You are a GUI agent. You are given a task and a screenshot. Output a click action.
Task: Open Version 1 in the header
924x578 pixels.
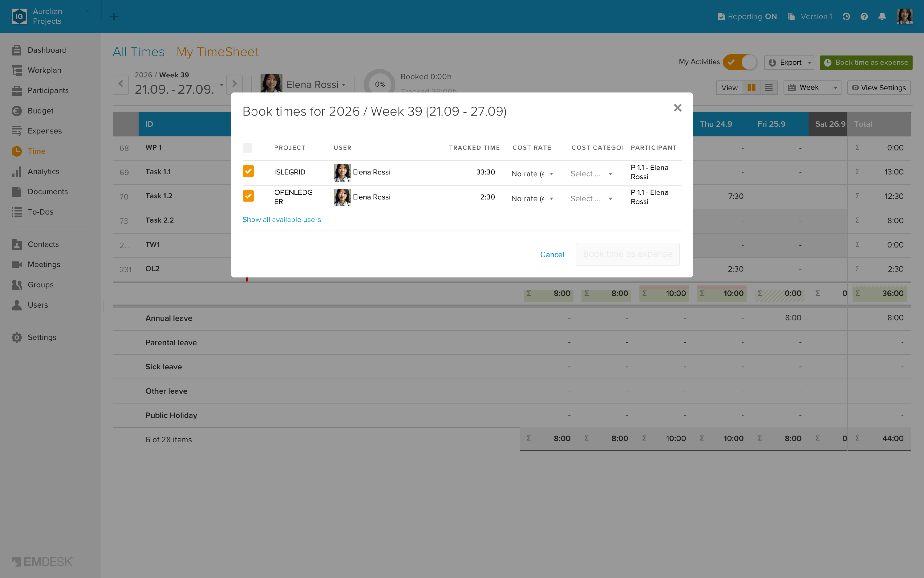[x=810, y=16]
